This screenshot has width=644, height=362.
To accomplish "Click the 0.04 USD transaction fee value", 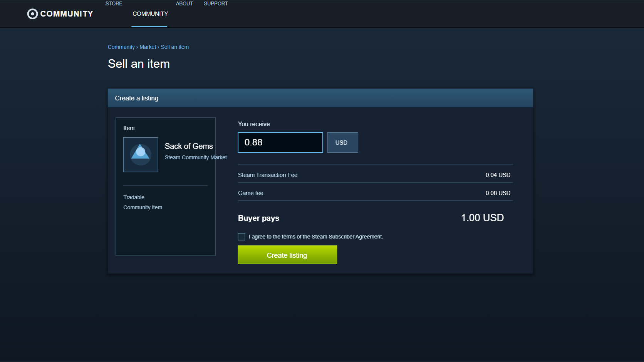I will (x=498, y=175).
